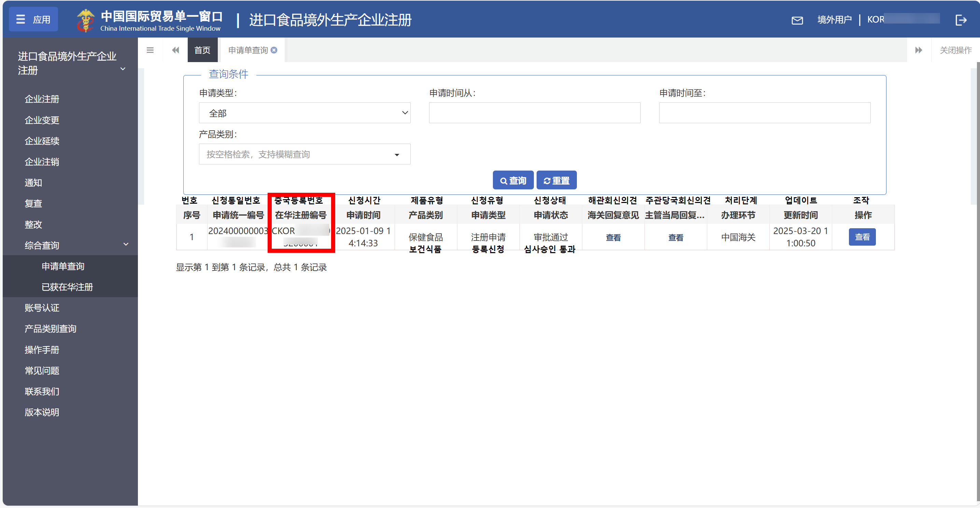The image size is (980, 508).
Task: Open 企业注销 in the sidebar
Action: coord(42,162)
